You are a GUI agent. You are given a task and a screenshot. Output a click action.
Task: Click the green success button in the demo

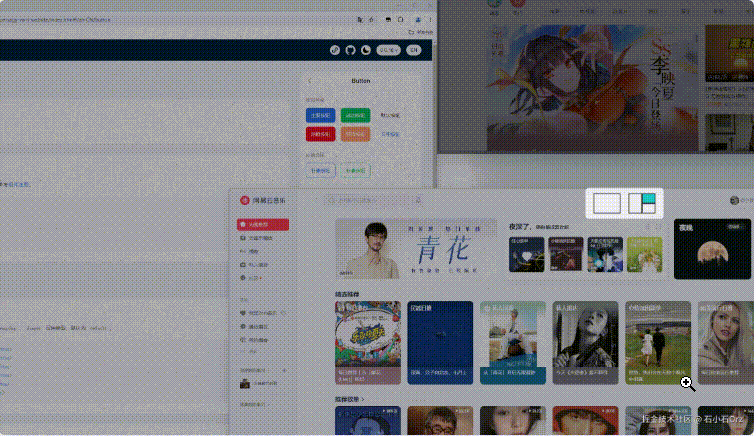pos(355,115)
